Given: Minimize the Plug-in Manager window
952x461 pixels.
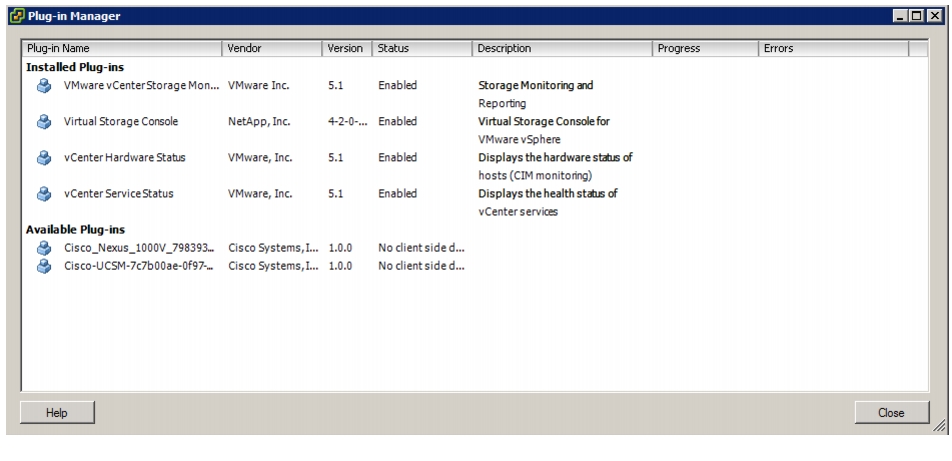Looking at the screenshot, I should click(901, 16).
